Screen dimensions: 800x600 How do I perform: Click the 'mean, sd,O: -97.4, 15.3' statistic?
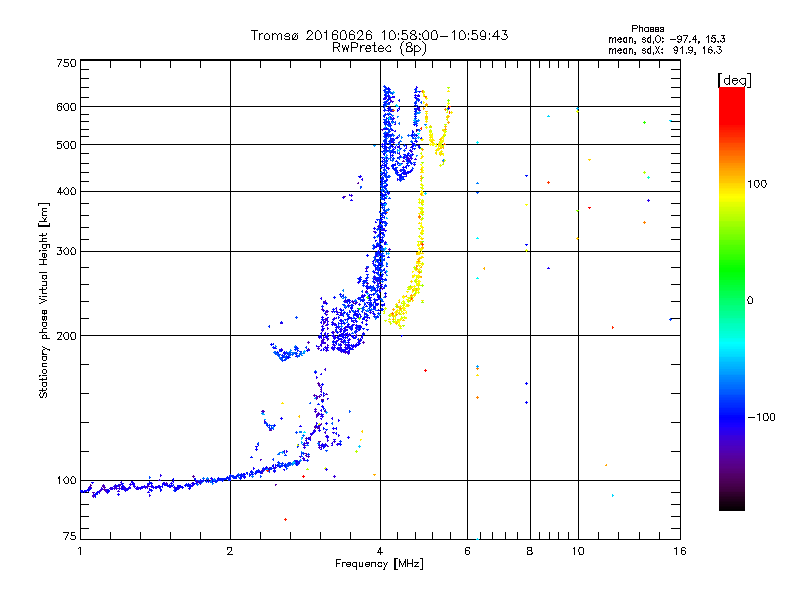pyautogui.click(x=666, y=39)
